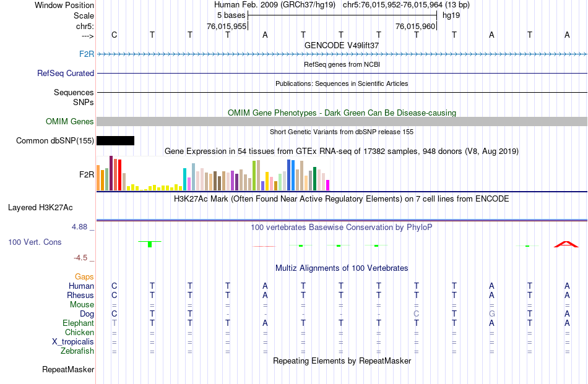The height and width of the screenshot is (384, 588).
Task: Click the black dbSNP variant item
Action: [x=116, y=140]
